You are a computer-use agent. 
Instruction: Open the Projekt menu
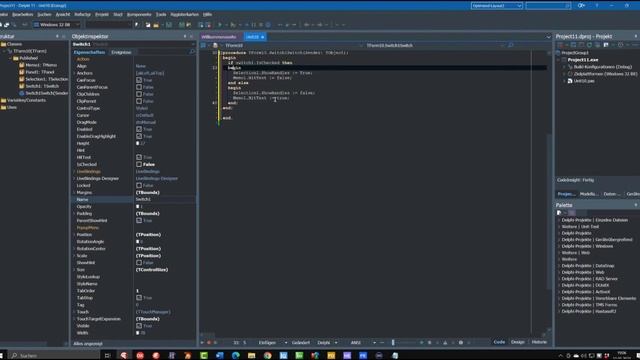point(102,14)
